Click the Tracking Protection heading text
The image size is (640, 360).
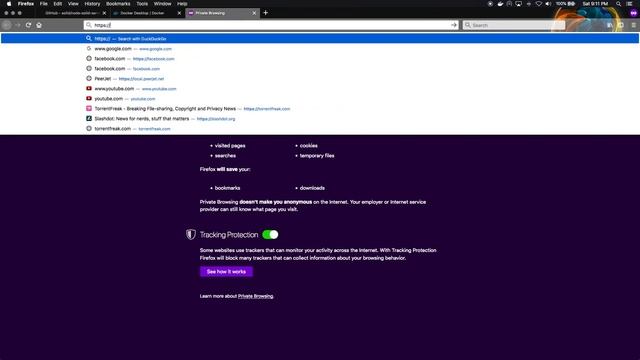pyautogui.click(x=229, y=235)
